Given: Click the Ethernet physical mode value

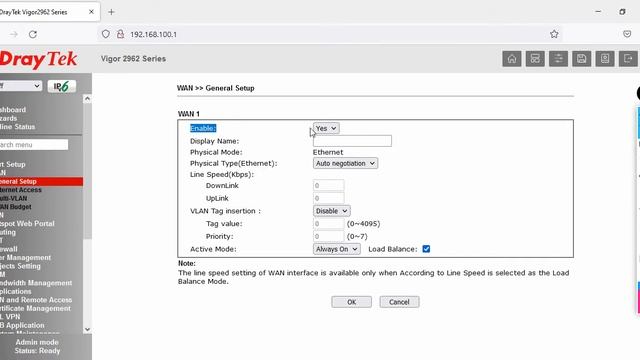Looking at the screenshot, I should [x=328, y=152].
